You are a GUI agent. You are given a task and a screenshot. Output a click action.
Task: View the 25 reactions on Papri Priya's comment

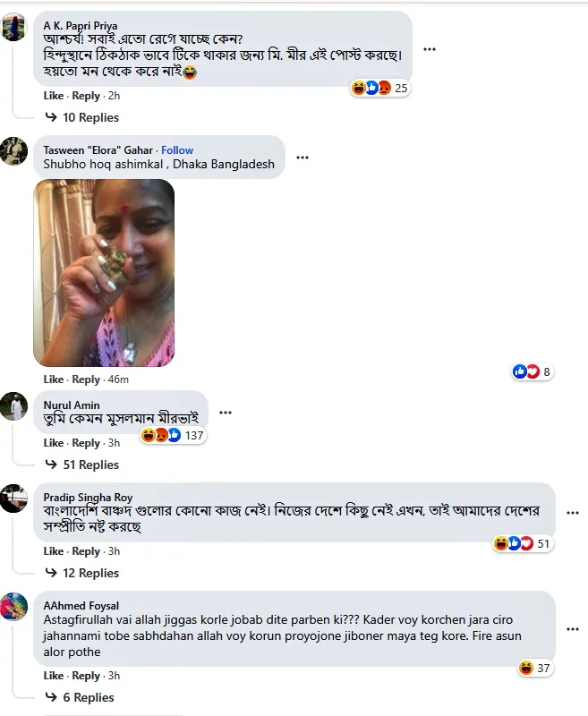[380, 88]
